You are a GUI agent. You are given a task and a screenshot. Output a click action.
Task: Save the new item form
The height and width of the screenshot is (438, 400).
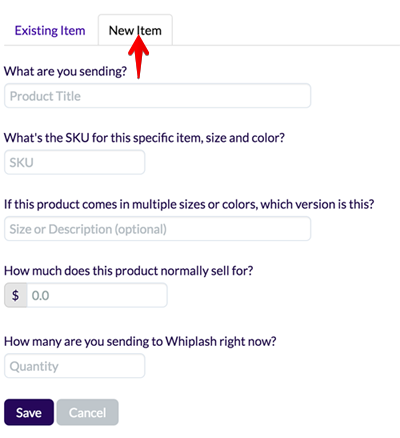coord(29,412)
